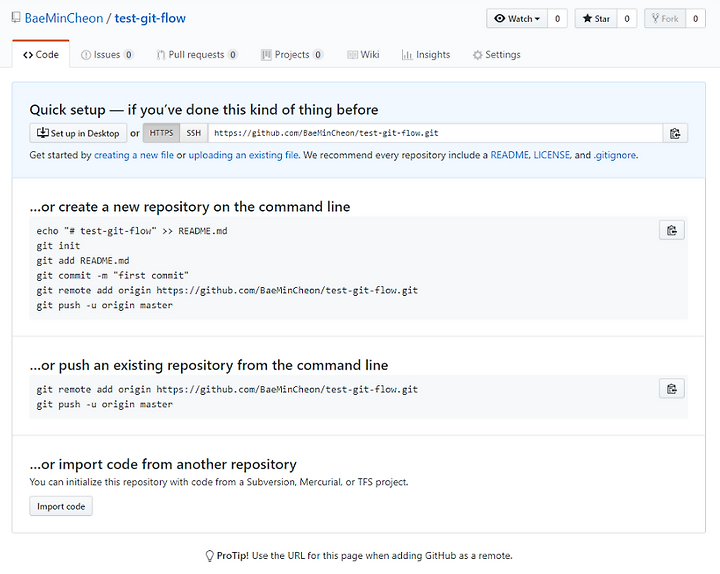Image resolution: width=720 pixels, height=574 pixels.
Task: Open the README link
Action: pyautogui.click(x=510, y=155)
